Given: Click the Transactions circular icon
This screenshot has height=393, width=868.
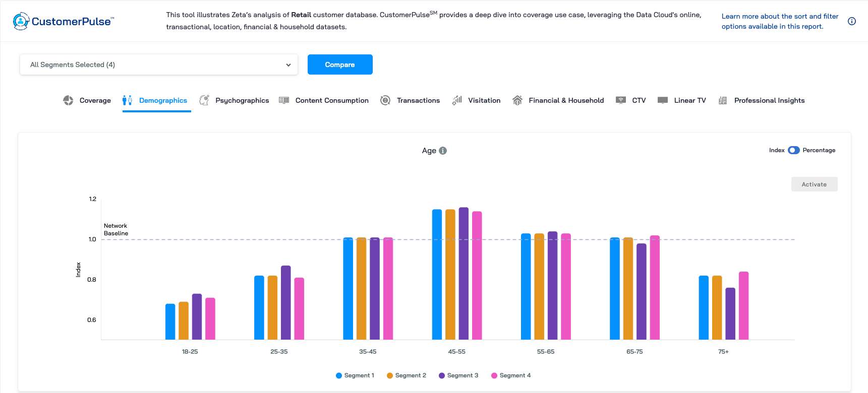Looking at the screenshot, I should point(385,100).
